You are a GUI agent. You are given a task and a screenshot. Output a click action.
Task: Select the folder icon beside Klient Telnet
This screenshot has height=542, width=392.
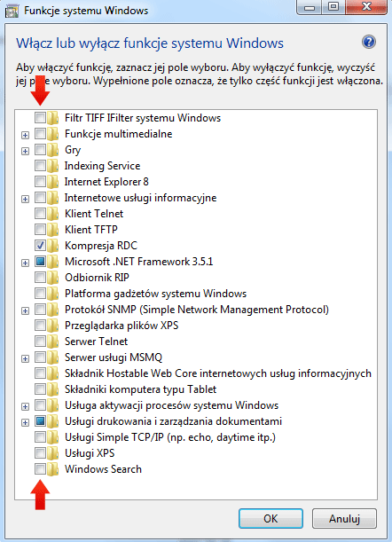point(53,214)
